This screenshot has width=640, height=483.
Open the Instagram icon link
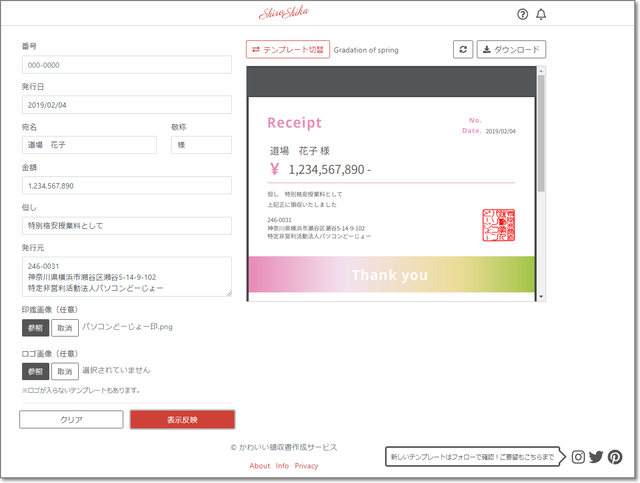[578, 457]
